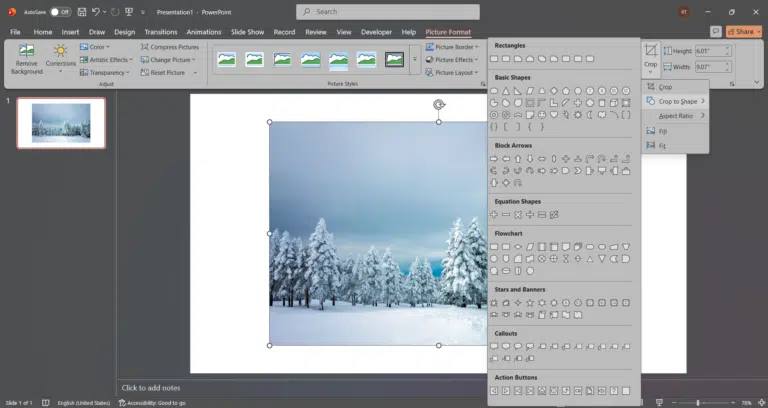Pick the Plus sign equation shape

[494, 215]
